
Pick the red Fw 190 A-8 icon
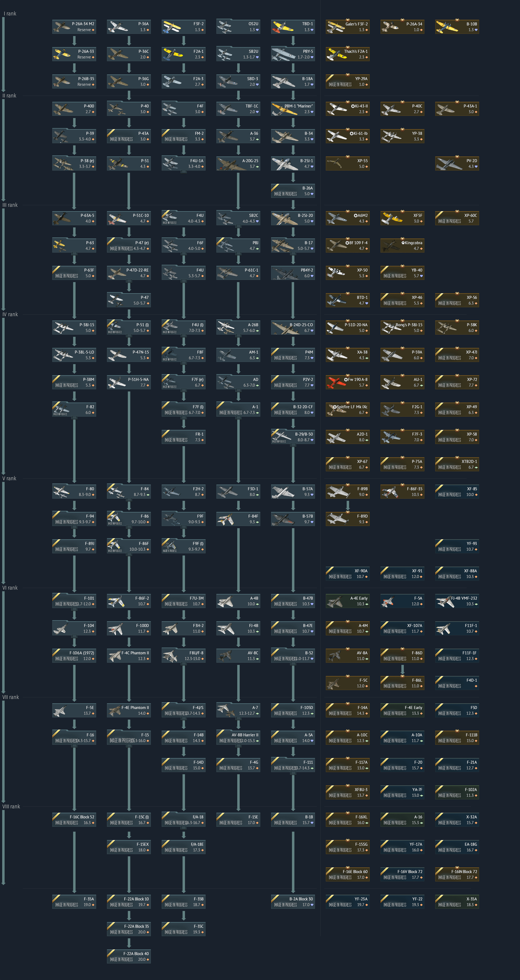[x=337, y=382]
